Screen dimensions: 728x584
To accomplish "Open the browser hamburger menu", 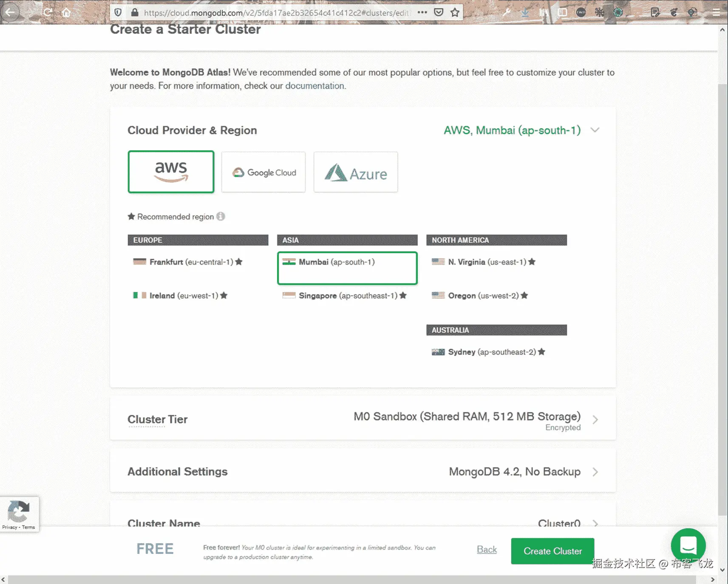I will [x=716, y=12].
